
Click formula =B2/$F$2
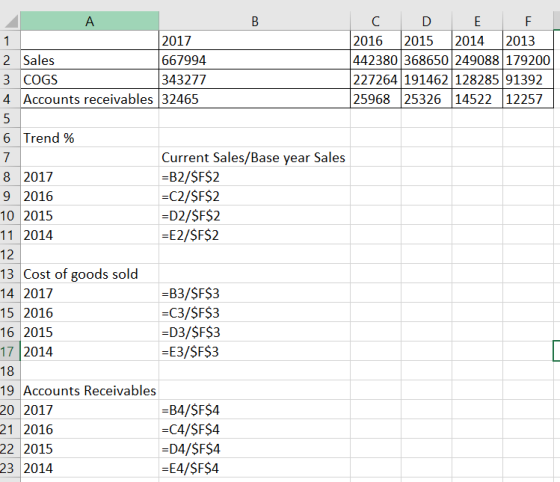255,177
